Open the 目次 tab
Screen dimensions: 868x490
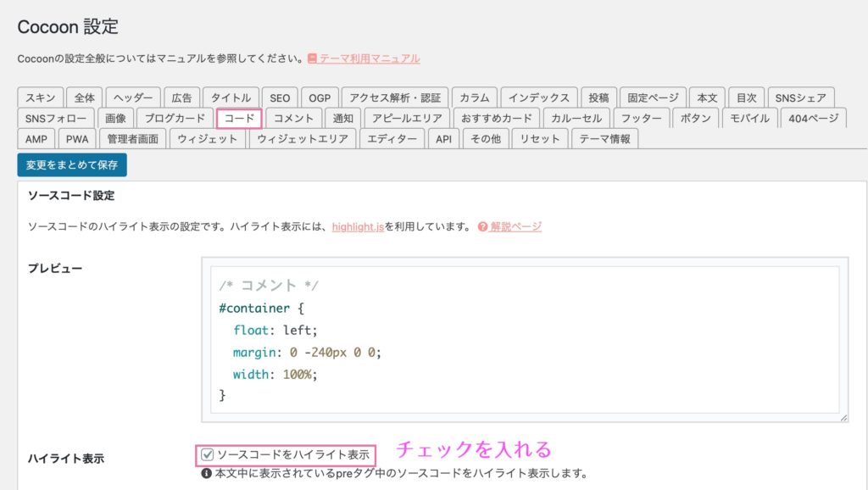(x=746, y=97)
